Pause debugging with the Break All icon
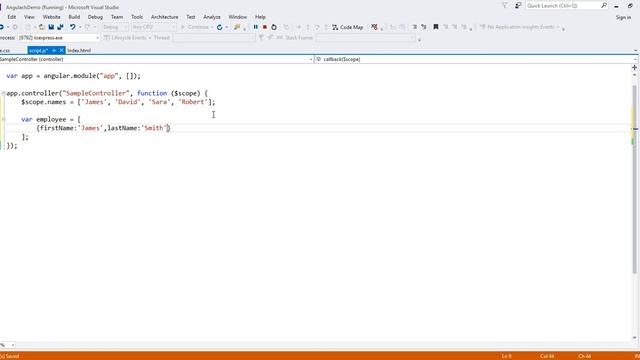This screenshot has width=640, height=360. (x=256, y=27)
